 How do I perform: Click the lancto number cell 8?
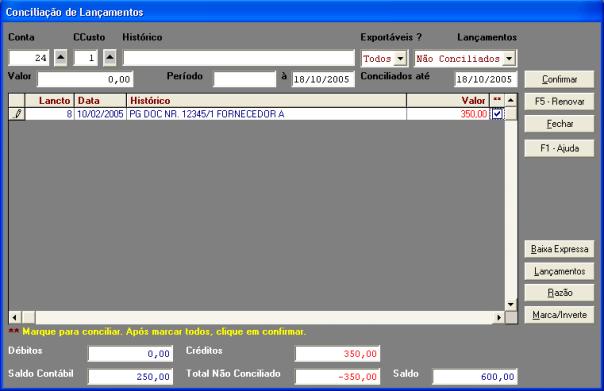click(x=50, y=114)
